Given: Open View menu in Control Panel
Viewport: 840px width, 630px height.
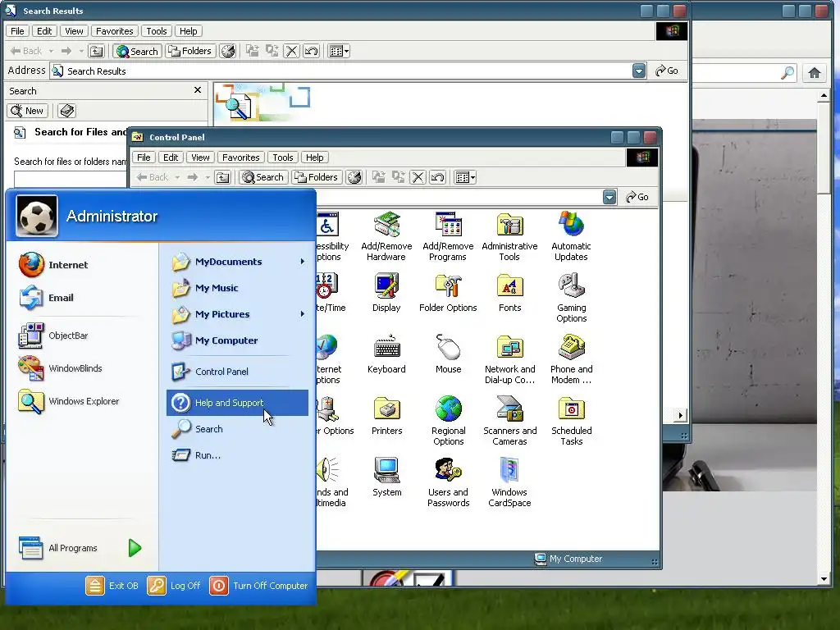Looking at the screenshot, I should 200,157.
